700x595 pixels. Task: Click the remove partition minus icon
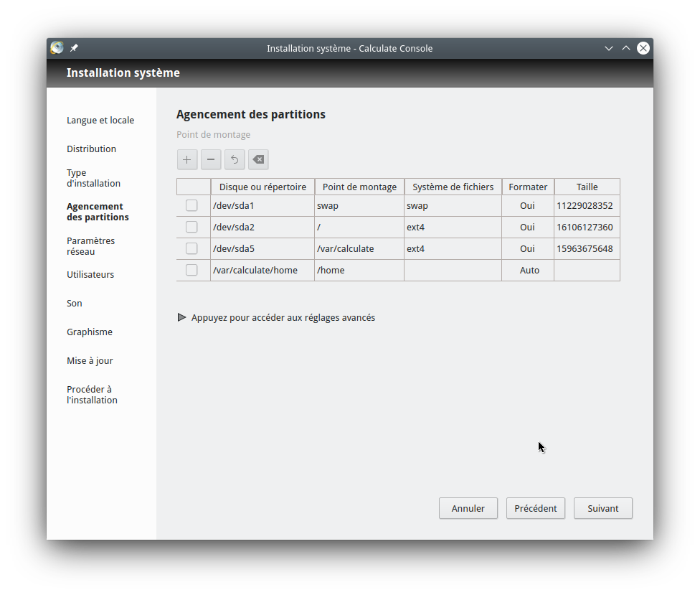pos(211,159)
